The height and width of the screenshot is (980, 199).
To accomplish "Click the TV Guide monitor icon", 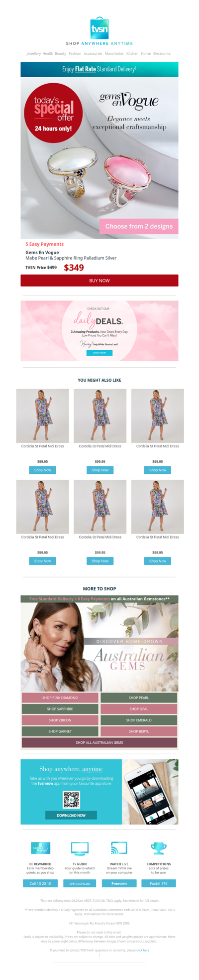I will tap(80, 848).
